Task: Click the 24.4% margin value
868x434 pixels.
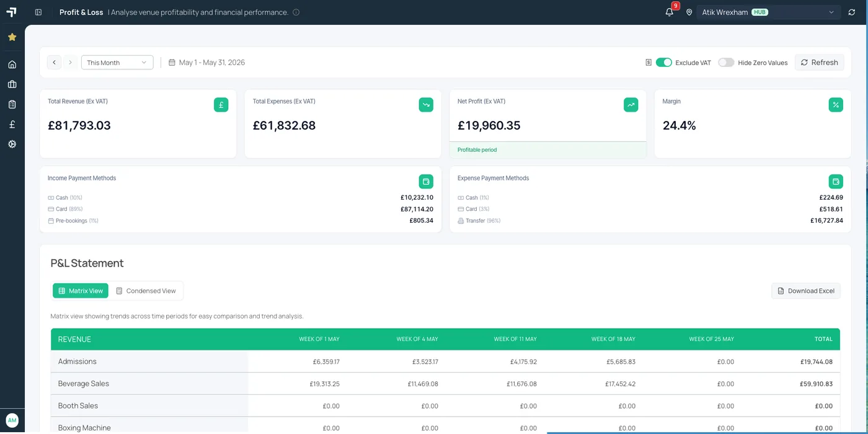Action: click(x=680, y=125)
